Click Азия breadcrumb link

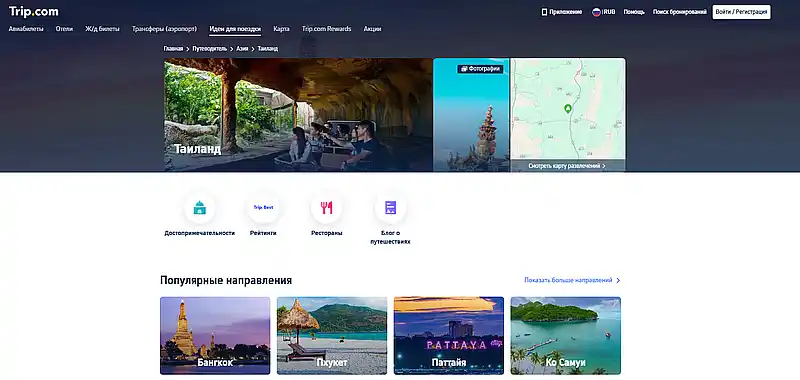(x=242, y=49)
